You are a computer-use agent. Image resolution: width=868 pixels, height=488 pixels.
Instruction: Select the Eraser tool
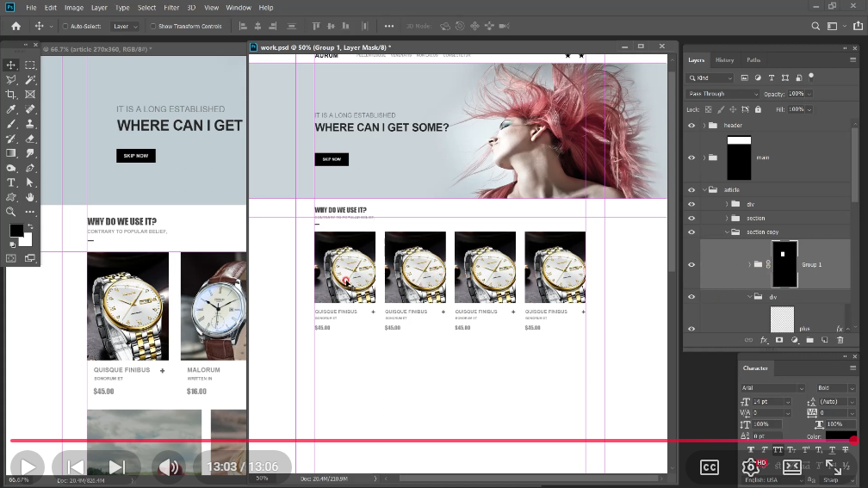(x=30, y=139)
